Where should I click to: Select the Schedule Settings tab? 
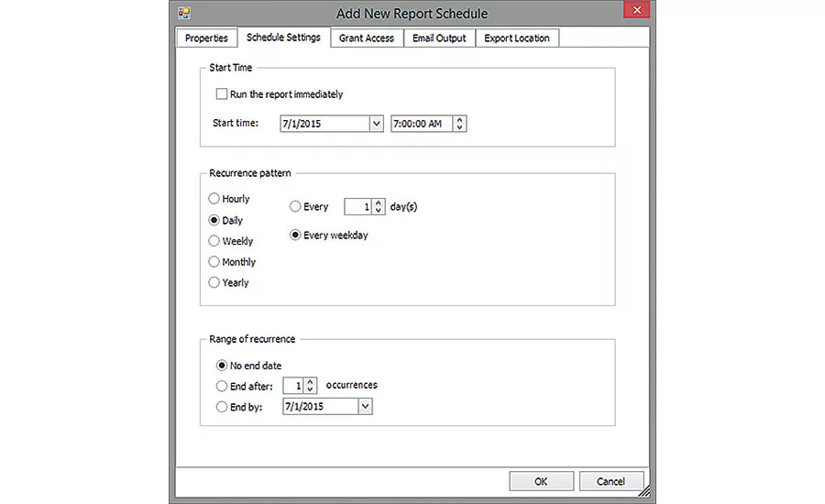[x=283, y=38]
